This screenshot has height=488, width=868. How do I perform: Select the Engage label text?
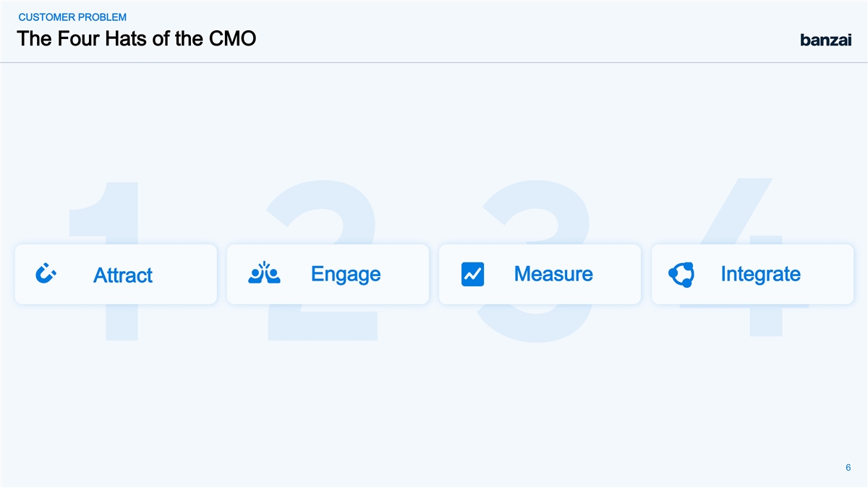[x=345, y=274]
